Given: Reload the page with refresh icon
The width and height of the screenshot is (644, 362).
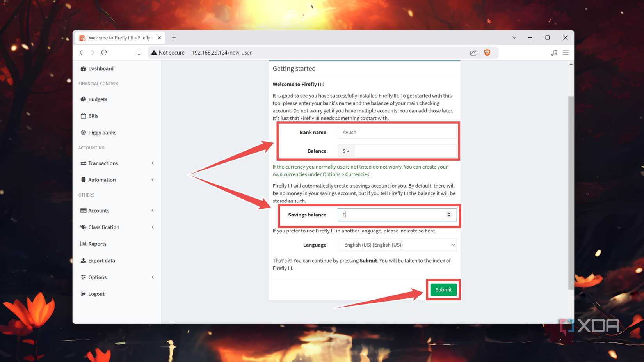Looking at the screenshot, I should (x=104, y=53).
